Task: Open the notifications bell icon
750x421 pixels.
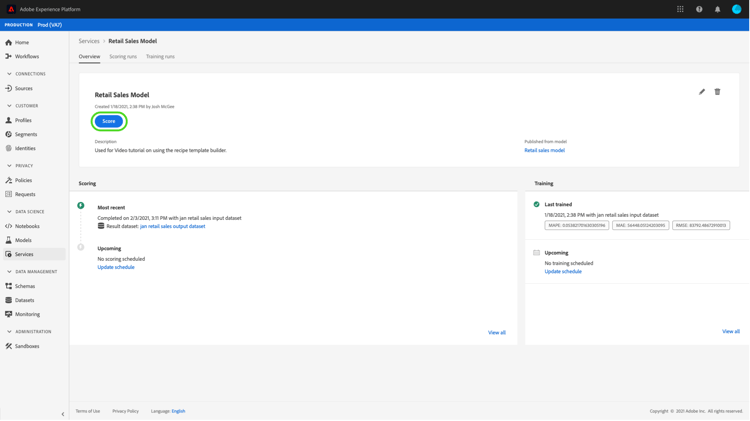Action: tap(717, 9)
